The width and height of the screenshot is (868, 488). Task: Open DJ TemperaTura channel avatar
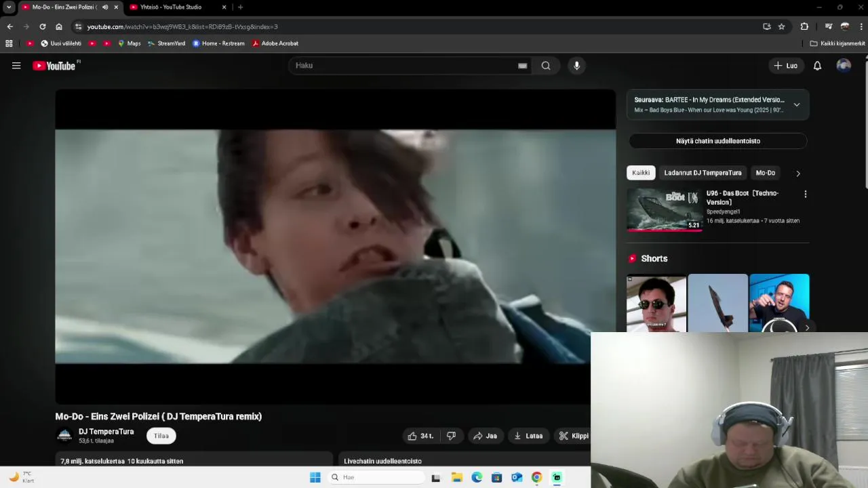[x=64, y=436]
